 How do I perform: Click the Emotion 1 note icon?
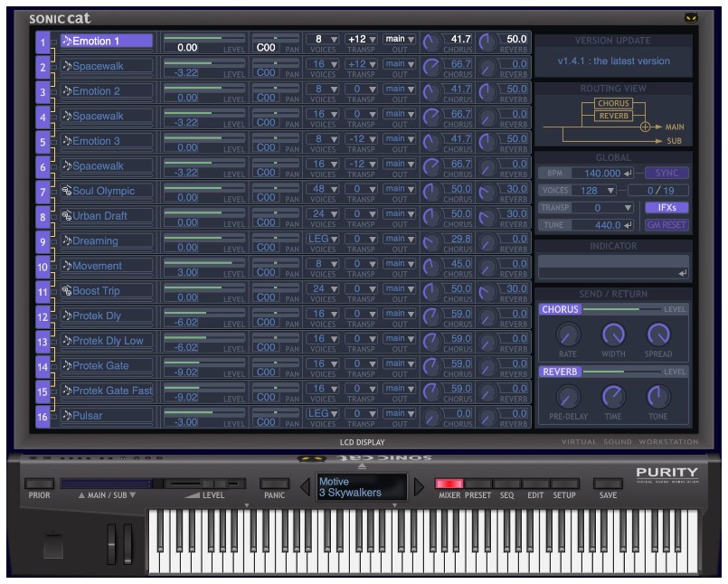(67, 41)
